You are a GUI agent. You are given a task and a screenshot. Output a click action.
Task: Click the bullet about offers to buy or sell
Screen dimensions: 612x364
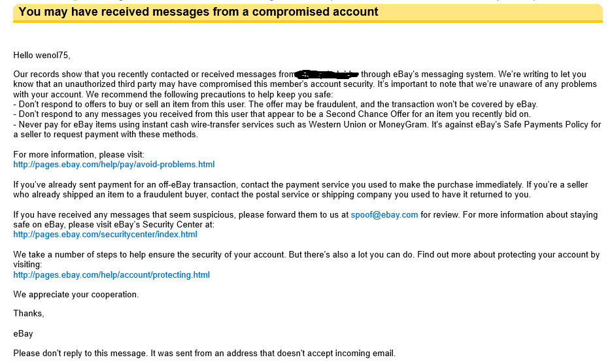[275, 104]
